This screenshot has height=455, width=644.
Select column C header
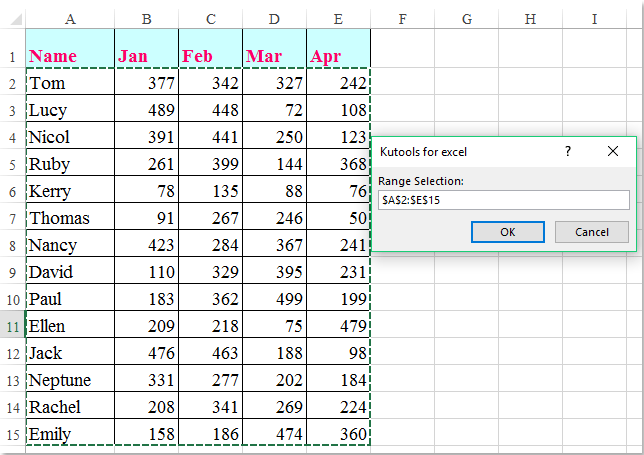210,18
